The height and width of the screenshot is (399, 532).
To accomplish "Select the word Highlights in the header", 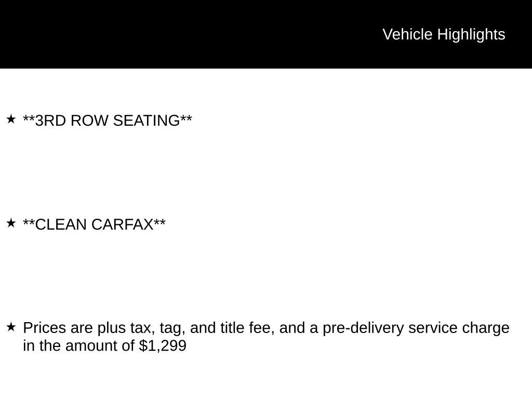I will pos(471,34).
